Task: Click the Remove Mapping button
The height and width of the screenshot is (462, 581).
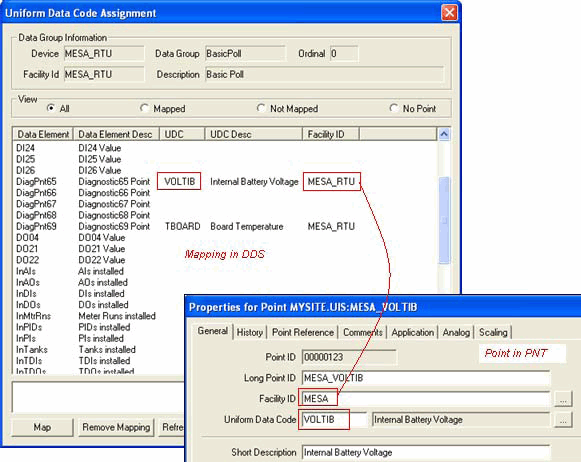Action: (x=116, y=428)
